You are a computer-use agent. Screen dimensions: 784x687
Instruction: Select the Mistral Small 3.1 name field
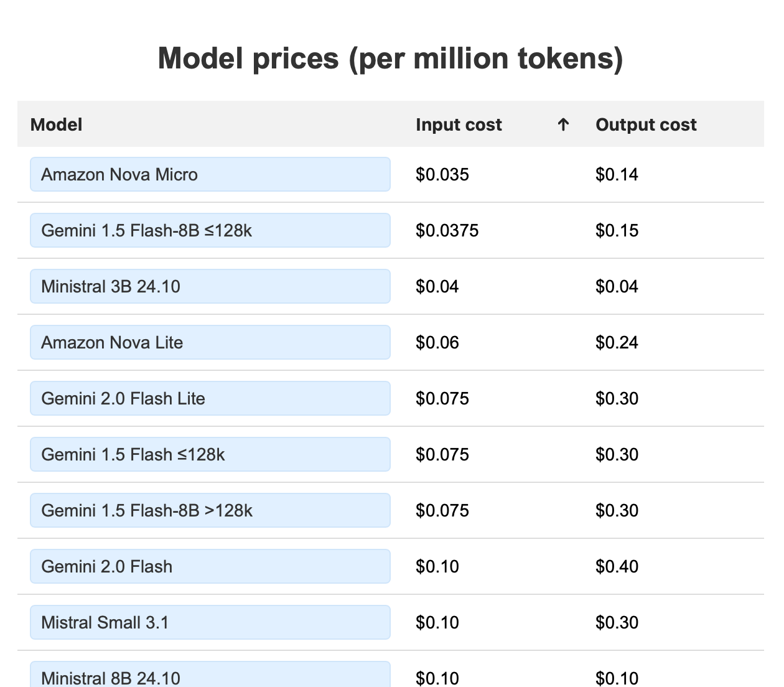coord(210,622)
